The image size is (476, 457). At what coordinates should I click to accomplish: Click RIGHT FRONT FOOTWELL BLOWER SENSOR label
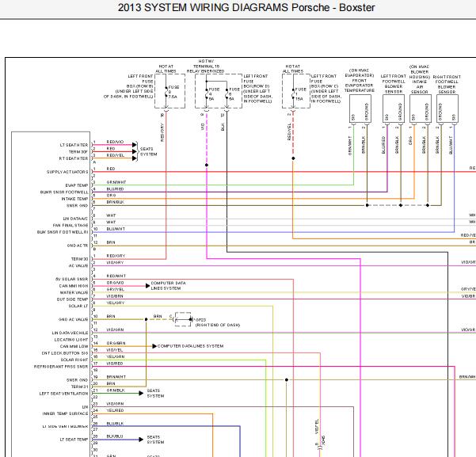coord(447,84)
